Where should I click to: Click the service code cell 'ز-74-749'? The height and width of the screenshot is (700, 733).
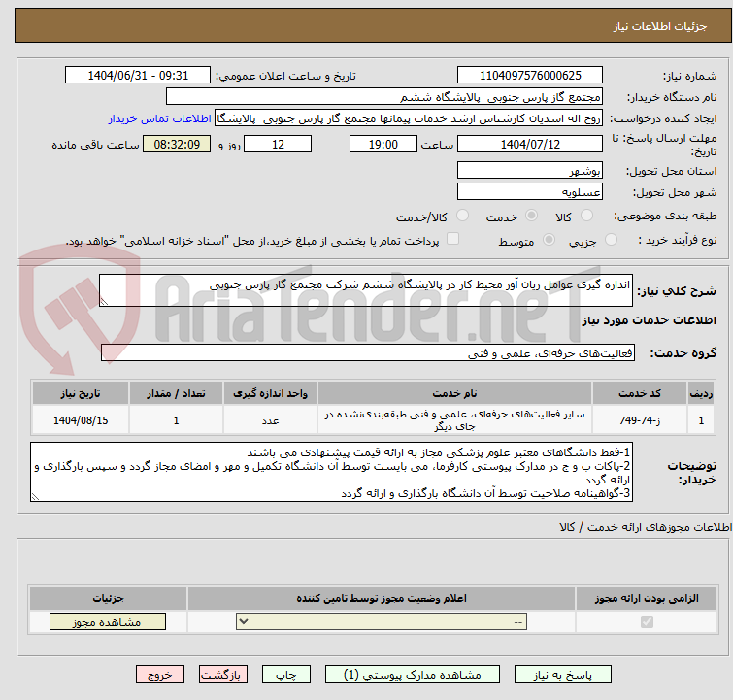(640, 420)
